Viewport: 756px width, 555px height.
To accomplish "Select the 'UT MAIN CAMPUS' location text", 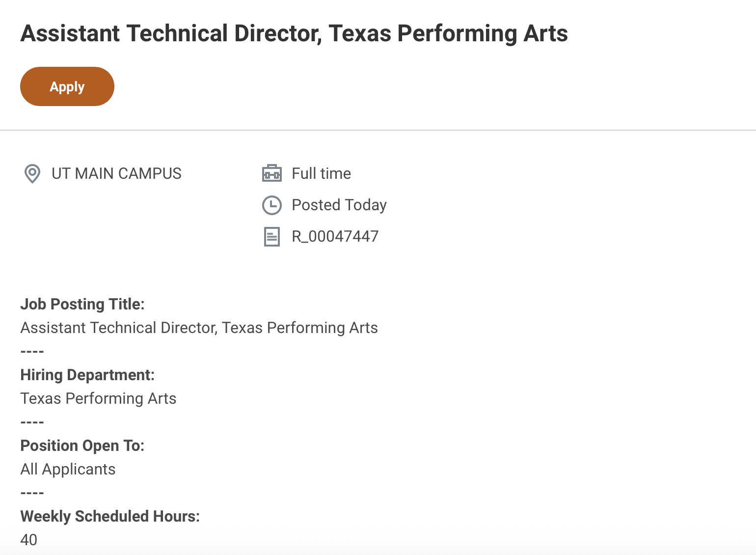I will pos(116,173).
